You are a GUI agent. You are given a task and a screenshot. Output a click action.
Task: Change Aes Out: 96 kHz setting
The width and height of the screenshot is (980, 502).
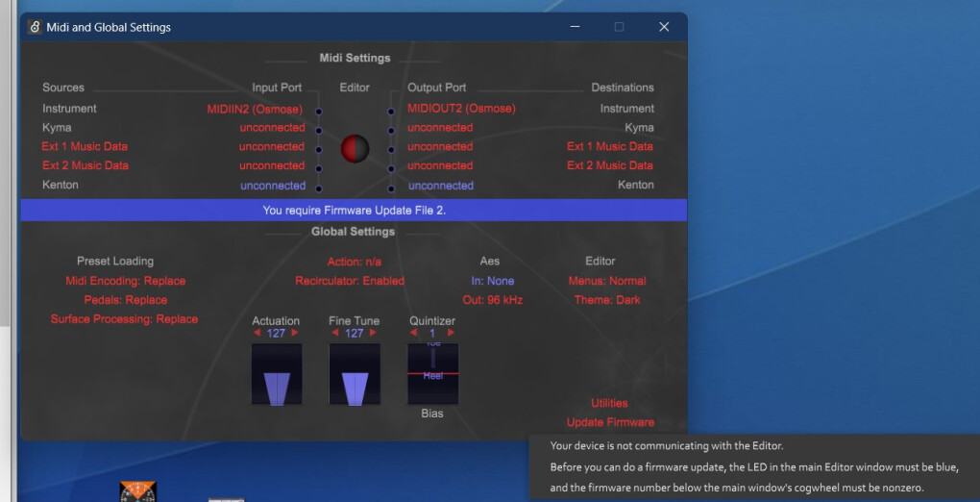[493, 300]
